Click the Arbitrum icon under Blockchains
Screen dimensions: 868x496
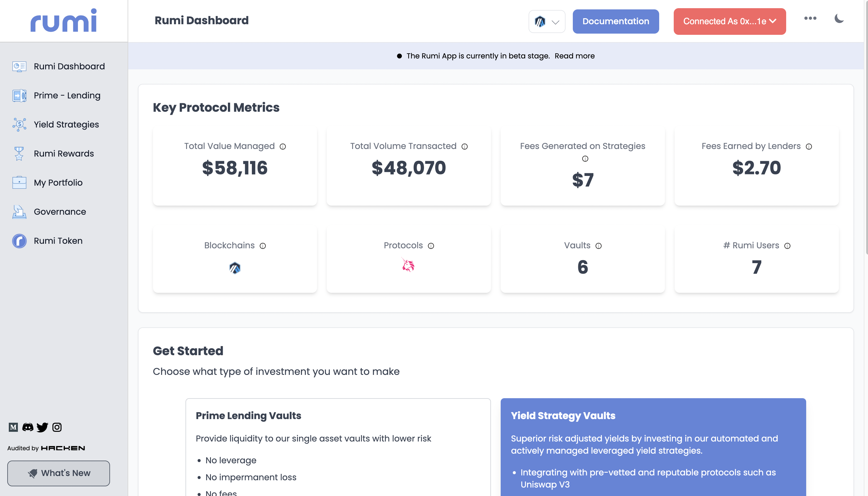coord(235,268)
